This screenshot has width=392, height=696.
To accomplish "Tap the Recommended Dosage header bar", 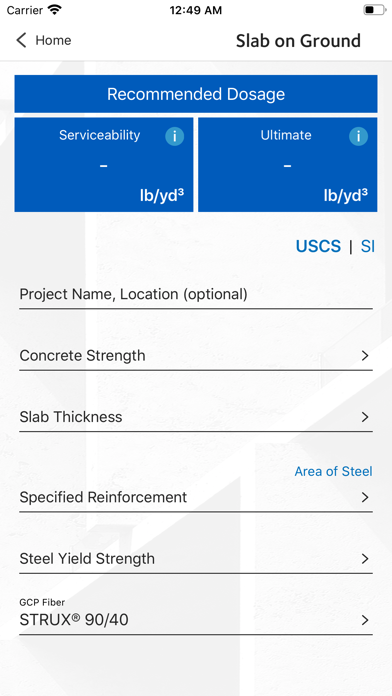I will 196,94.
